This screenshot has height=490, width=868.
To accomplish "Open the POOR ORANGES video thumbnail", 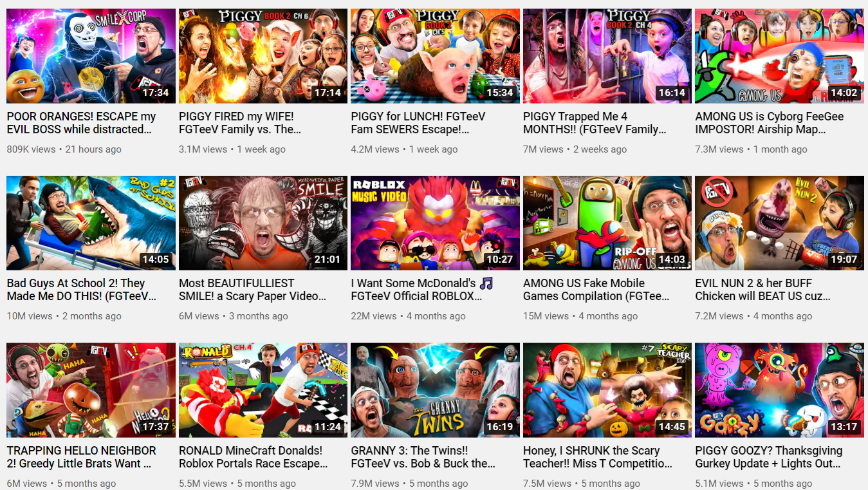I will coord(91,55).
